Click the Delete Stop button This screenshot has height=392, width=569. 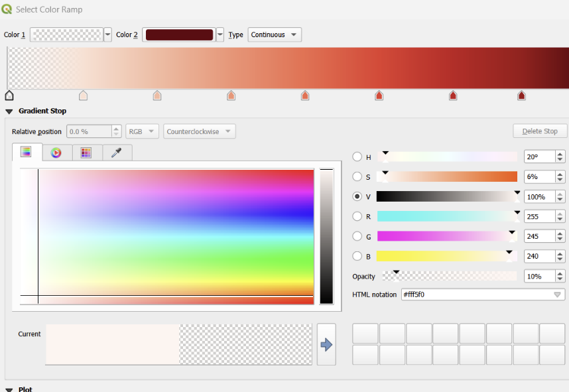tap(539, 131)
